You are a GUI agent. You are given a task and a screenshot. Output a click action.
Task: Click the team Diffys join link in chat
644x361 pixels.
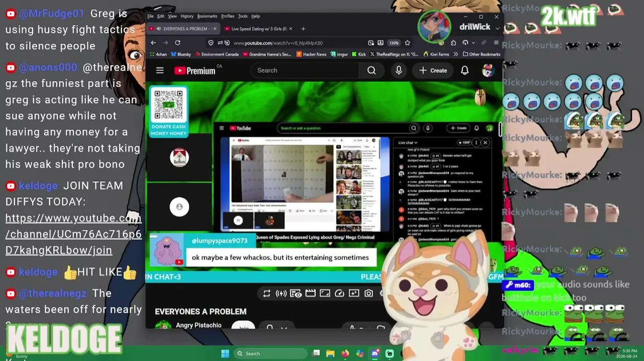(73, 234)
